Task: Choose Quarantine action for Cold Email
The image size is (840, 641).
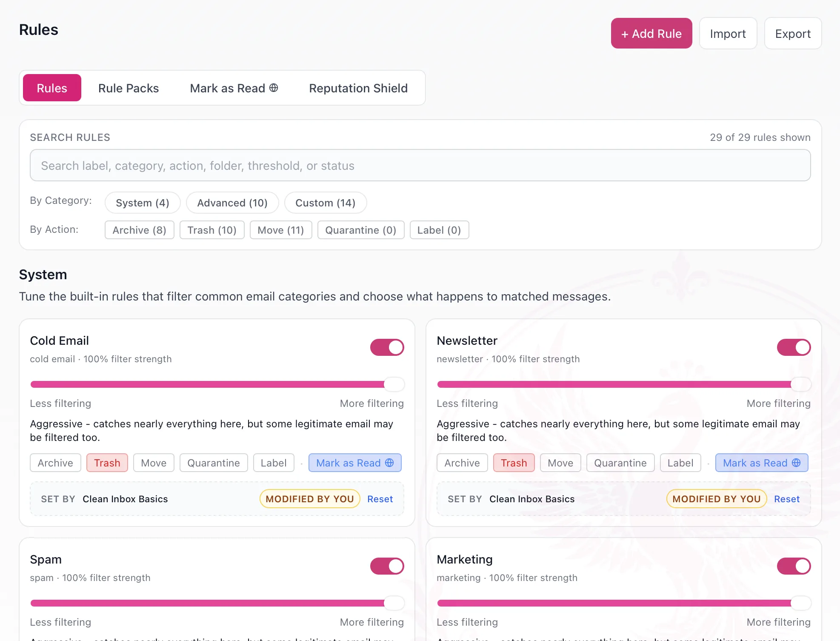Action: point(214,463)
